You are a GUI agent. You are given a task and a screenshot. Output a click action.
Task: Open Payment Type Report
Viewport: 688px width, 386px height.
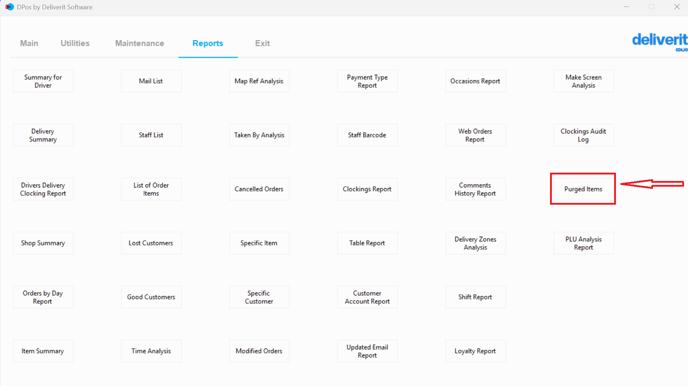[x=367, y=81]
